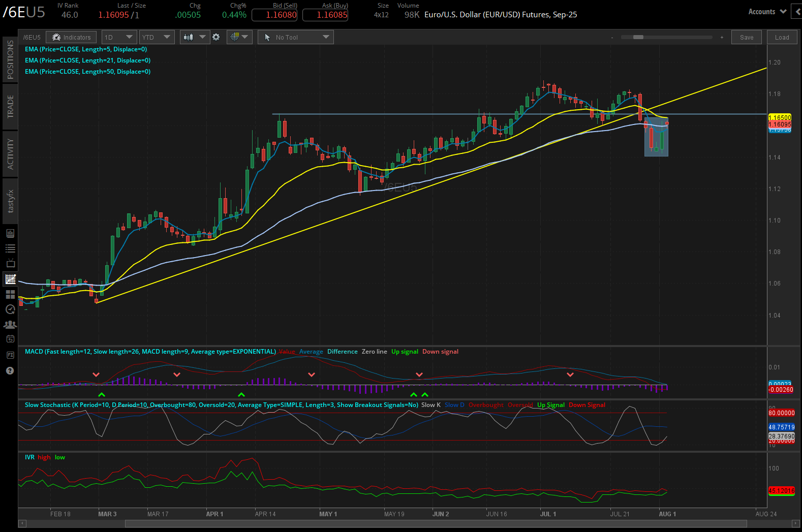The image size is (802, 532).
Task: Open the candlestick chart type dropdown
Action: (195, 37)
